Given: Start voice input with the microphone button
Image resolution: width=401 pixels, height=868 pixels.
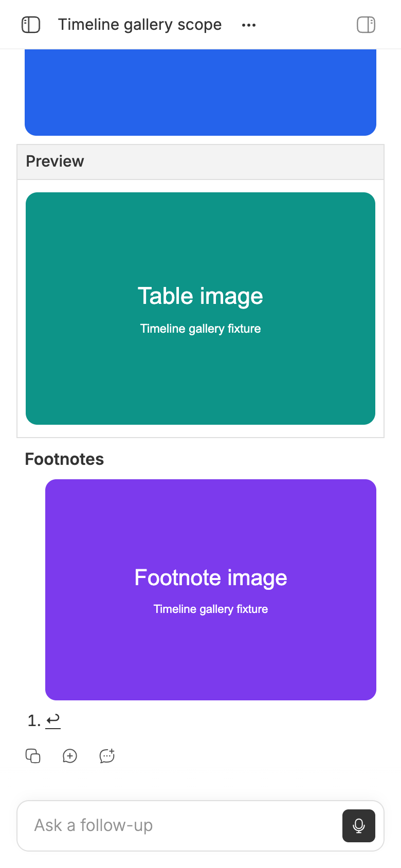Looking at the screenshot, I should click(359, 826).
